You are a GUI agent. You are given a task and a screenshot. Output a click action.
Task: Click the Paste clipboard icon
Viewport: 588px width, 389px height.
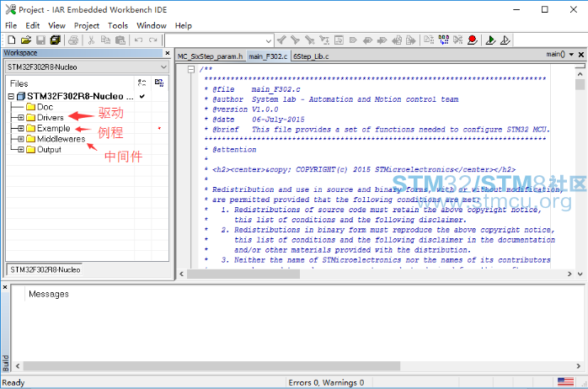(120, 40)
